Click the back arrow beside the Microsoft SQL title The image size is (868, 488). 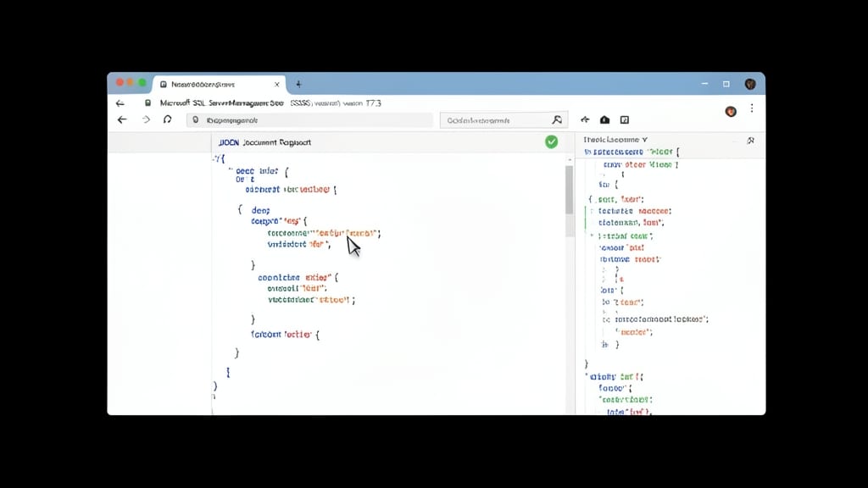click(x=120, y=103)
